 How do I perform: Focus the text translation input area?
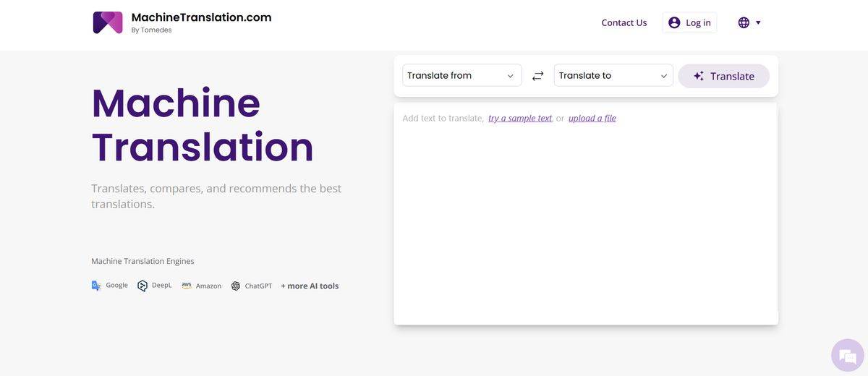pyautogui.click(x=586, y=213)
